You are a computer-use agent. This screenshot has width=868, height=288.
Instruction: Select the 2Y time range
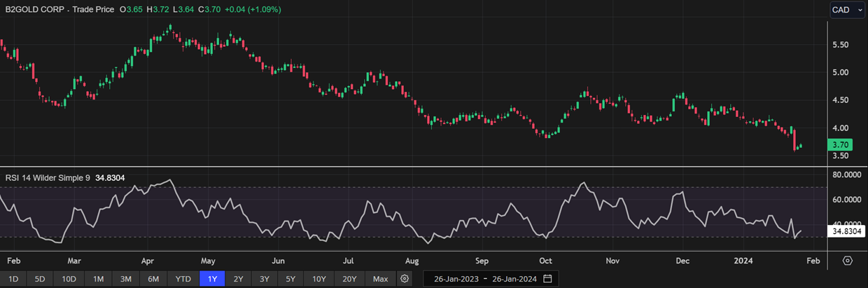(239, 279)
